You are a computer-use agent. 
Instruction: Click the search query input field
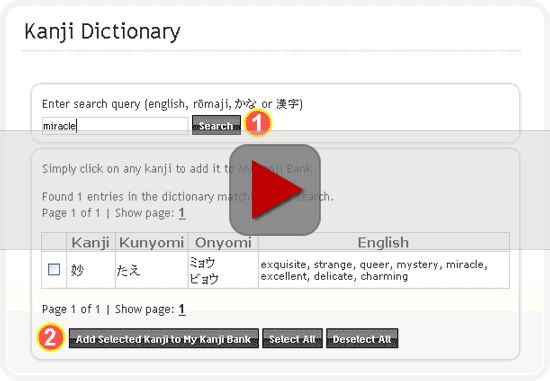[115, 126]
